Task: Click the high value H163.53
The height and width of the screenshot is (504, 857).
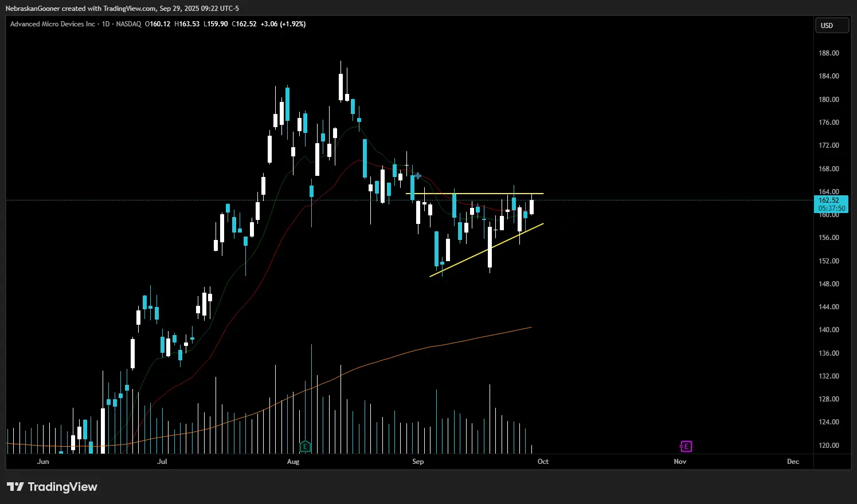Action: point(187,24)
